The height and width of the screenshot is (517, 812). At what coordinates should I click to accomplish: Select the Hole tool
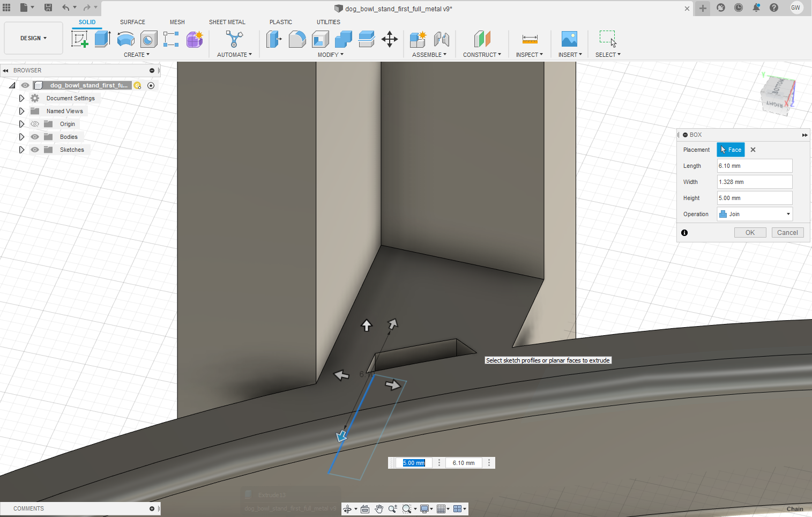149,39
